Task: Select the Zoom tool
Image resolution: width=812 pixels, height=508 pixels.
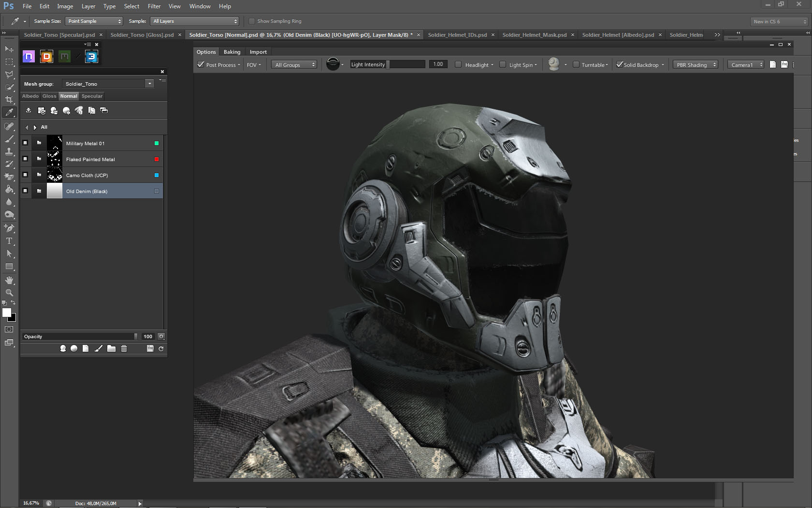Action: (x=9, y=293)
